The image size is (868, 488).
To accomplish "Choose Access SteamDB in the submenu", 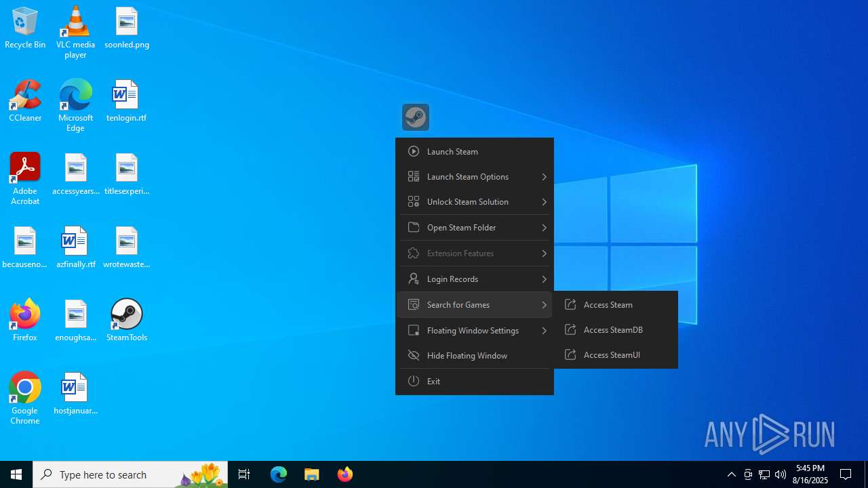I will [616, 329].
